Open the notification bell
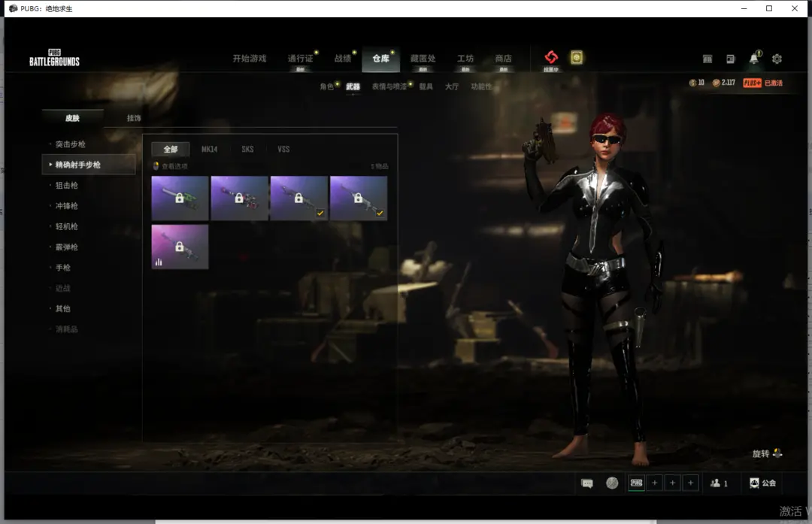 [x=755, y=59]
